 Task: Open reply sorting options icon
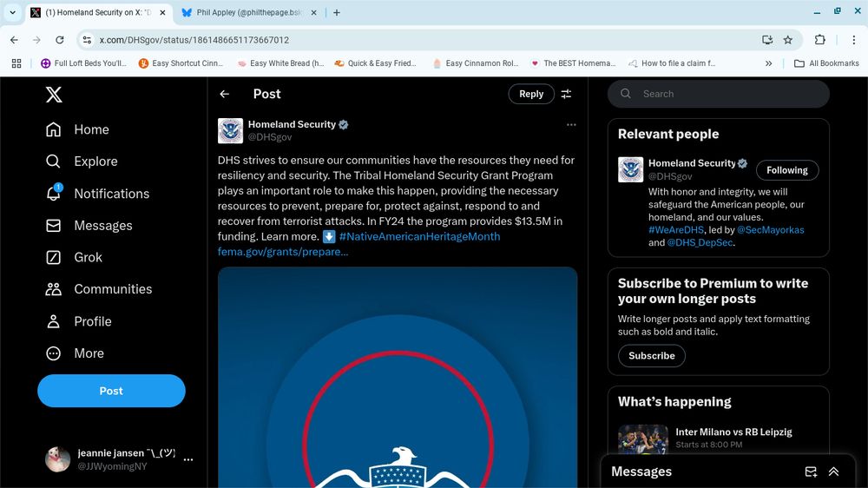566,94
